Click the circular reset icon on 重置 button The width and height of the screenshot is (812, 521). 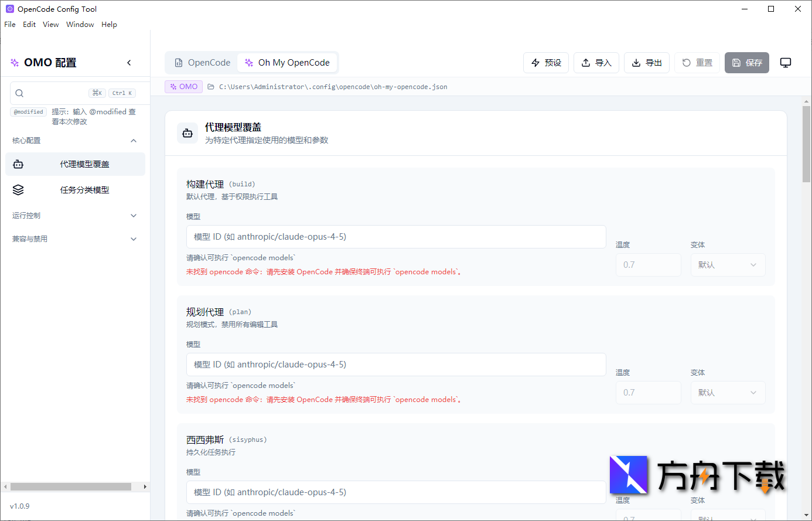[x=685, y=62]
